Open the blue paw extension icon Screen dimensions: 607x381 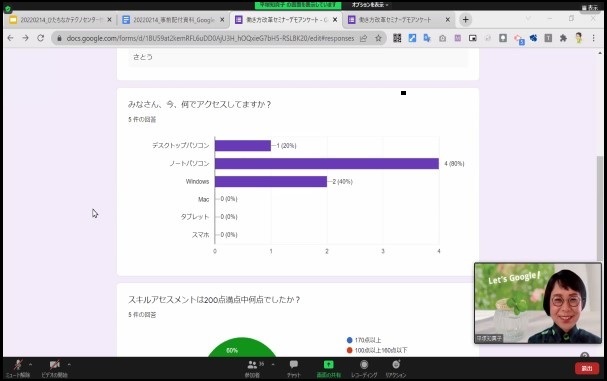[x=533, y=38]
